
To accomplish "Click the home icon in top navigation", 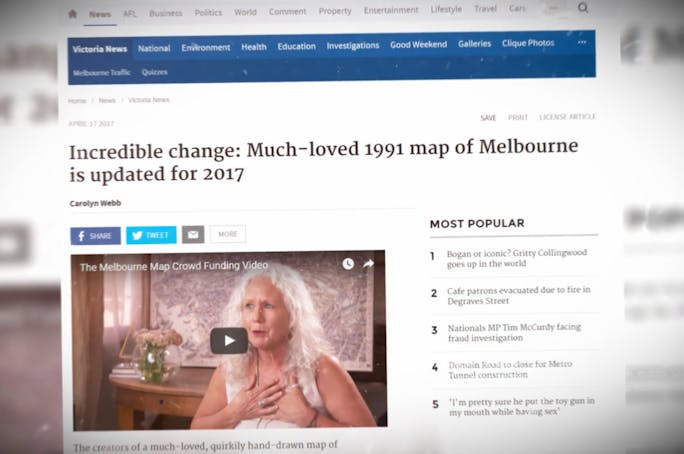I will pos(73,14).
